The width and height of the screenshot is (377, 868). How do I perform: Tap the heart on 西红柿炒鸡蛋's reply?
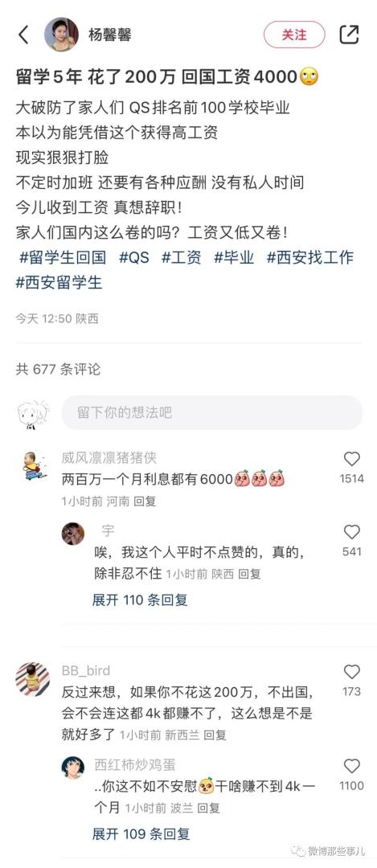tap(351, 766)
